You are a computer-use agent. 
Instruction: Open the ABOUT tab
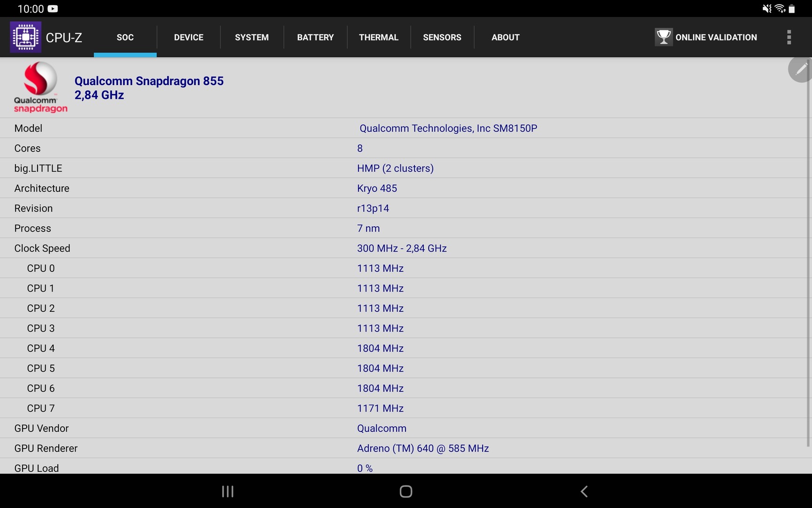coord(506,37)
